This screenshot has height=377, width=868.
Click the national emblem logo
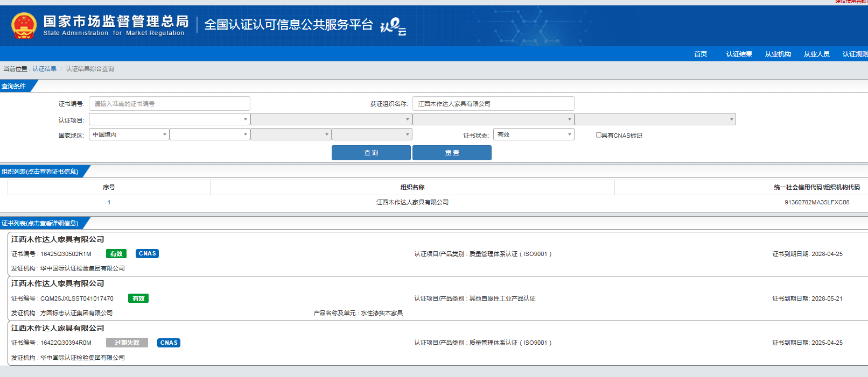pos(24,26)
